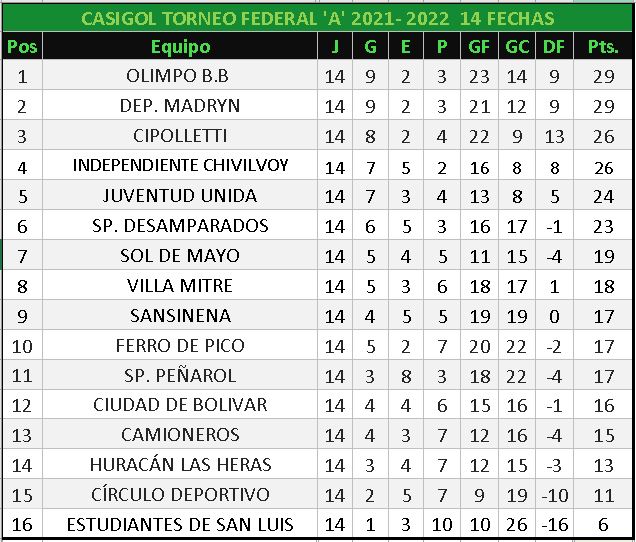Image resolution: width=636 pixels, height=542 pixels.
Task: Select the DF column header
Action: (x=553, y=47)
